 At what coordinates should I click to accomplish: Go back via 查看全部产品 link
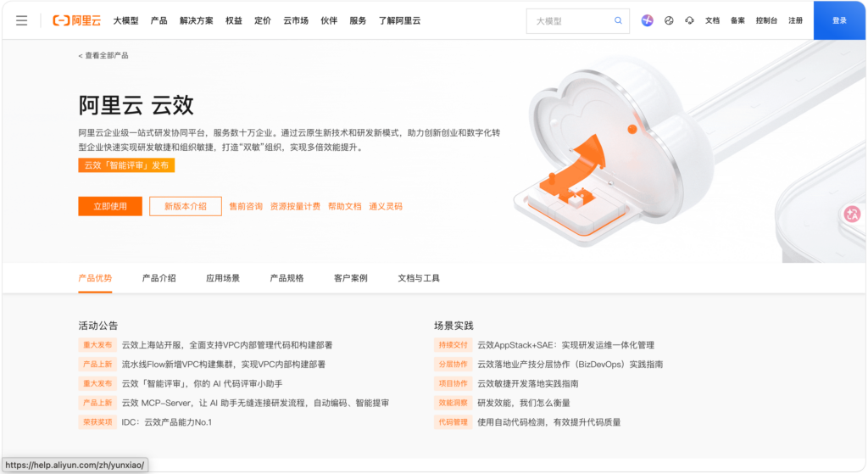click(x=103, y=55)
